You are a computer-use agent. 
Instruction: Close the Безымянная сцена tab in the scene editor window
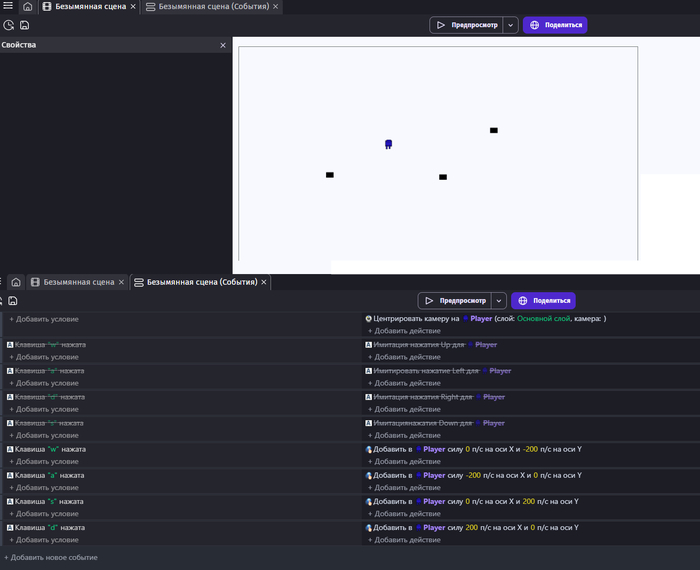133,7
